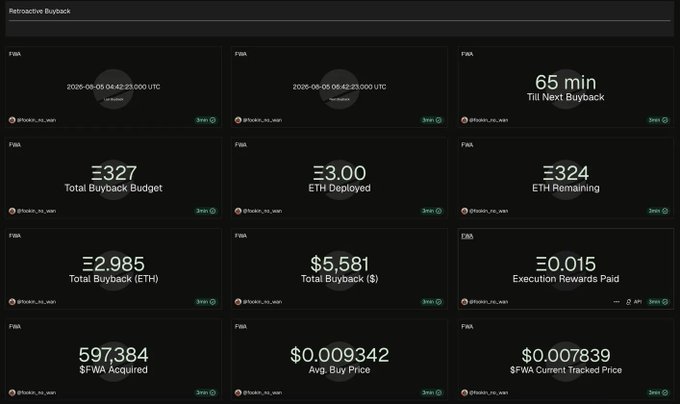Click the avatar on the ETH Deployed card
This screenshot has width=680, height=404.
click(x=238, y=211)
